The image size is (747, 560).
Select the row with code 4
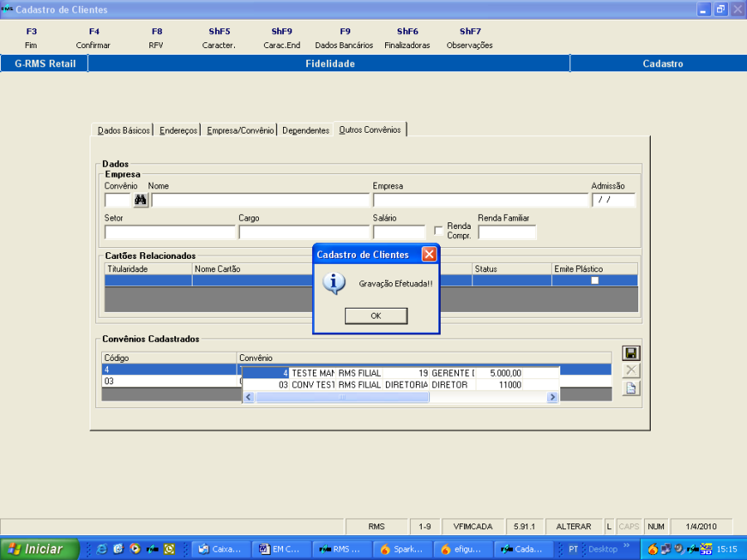169,369
